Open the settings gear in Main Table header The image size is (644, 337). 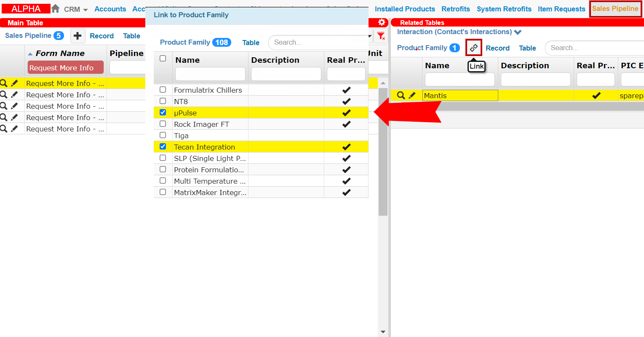click(382, 22)
